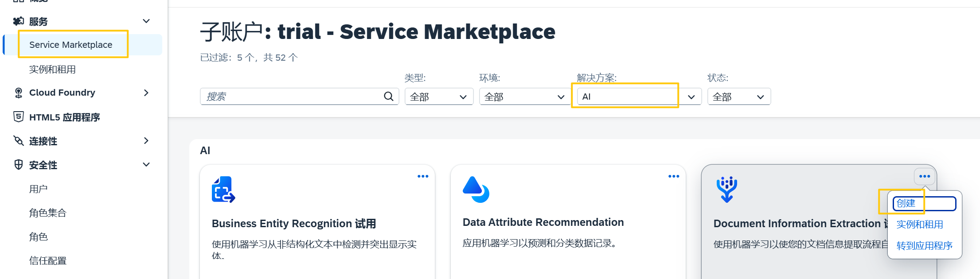Click the Cloud Foundry icon
The height and width of the screenshot is (279, 980).
(x=19, y=93)
